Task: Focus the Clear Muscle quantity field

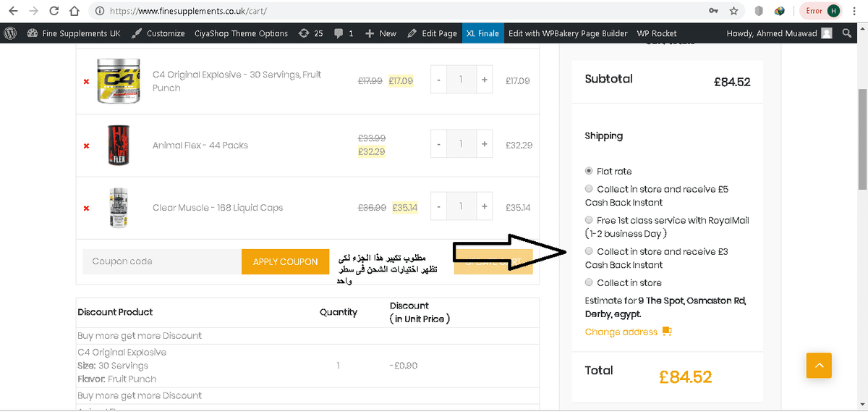Action: pyautogui.click(x=461, y=206)
